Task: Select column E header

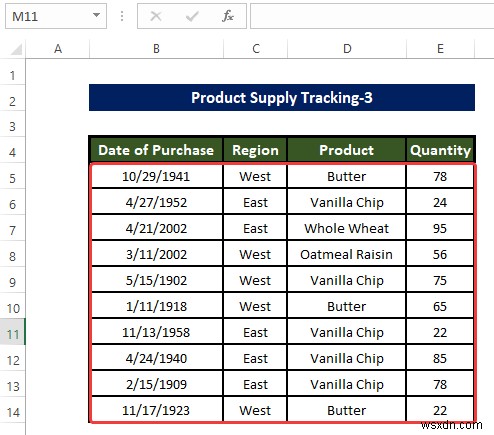Action: pyautogui.click(x=440, y=49)
